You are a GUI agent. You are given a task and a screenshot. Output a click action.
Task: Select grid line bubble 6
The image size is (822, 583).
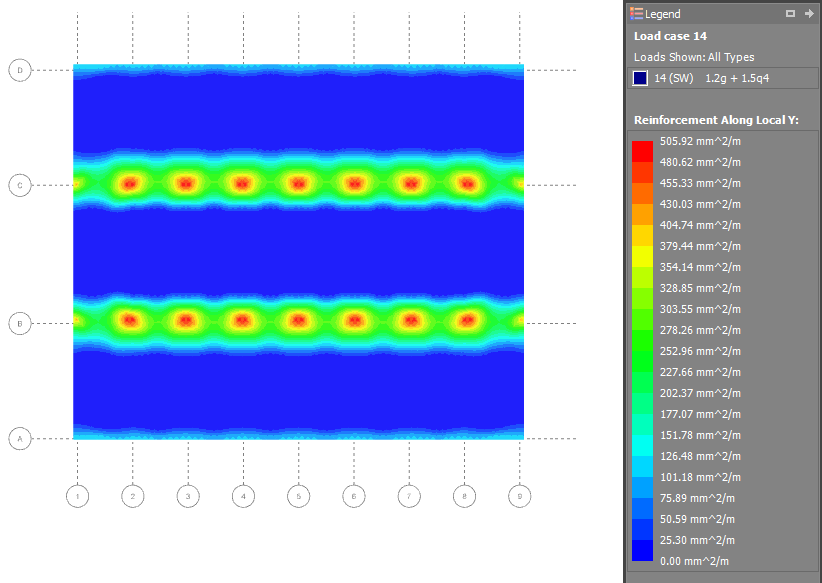point(354,496)
